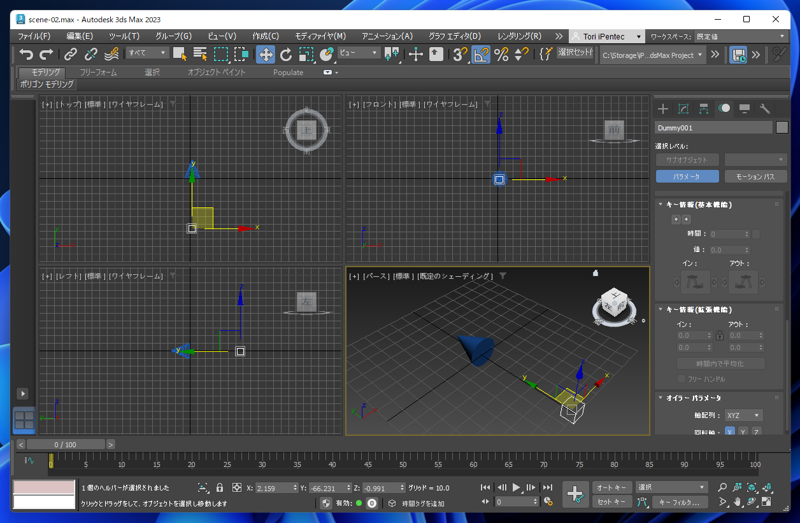Click the X coordinate field showing 2.159
The image size is (800, 523).
coord(273,488)
